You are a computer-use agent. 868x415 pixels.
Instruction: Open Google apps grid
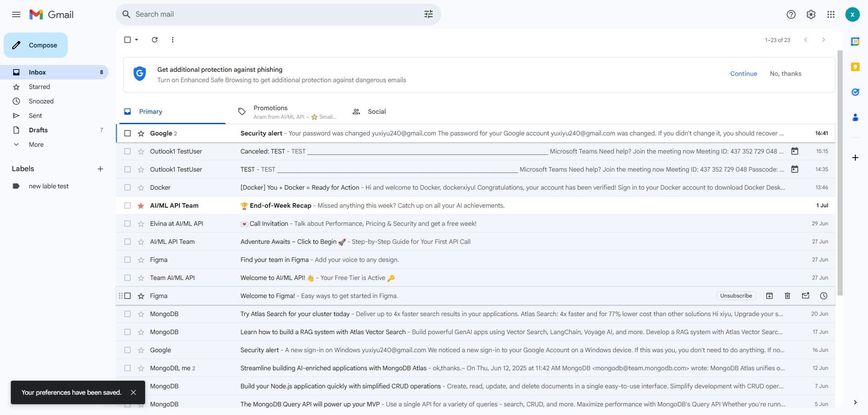coord(831,14)
